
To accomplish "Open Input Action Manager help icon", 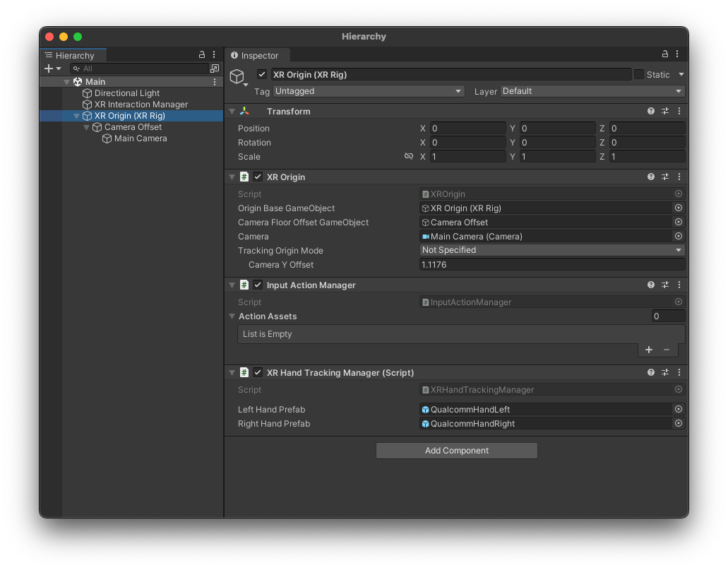I will tap(651, 285).
